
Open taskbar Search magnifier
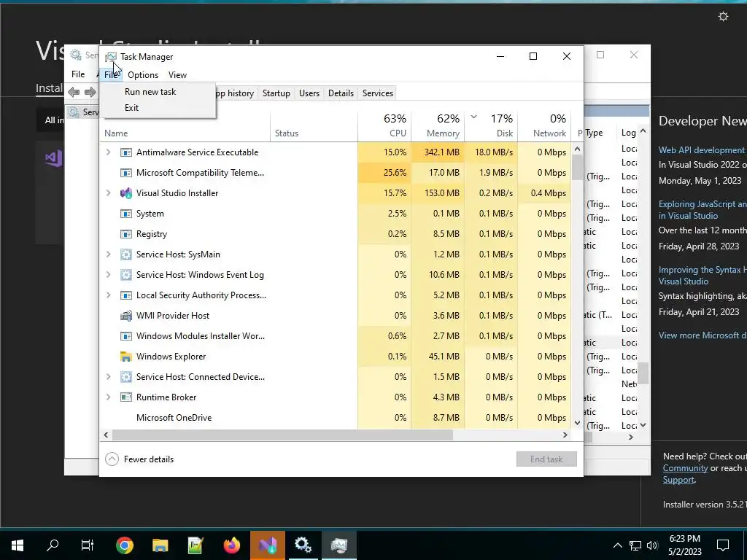click(53, 545)
